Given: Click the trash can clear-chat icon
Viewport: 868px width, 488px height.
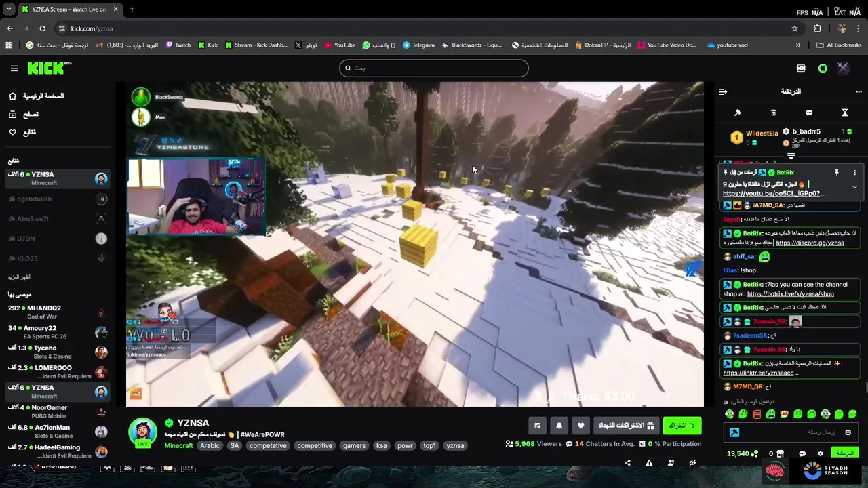Looking at the screenshot, I should (x=773, y=113).
